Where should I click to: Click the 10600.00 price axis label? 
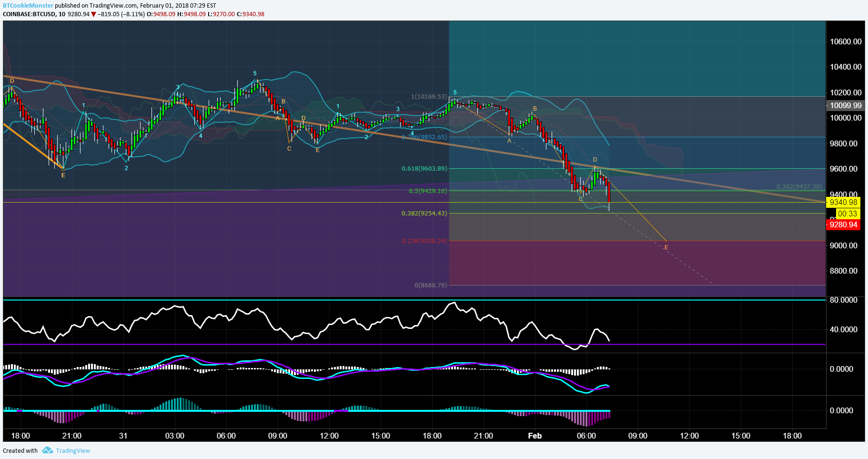point(846,42)
